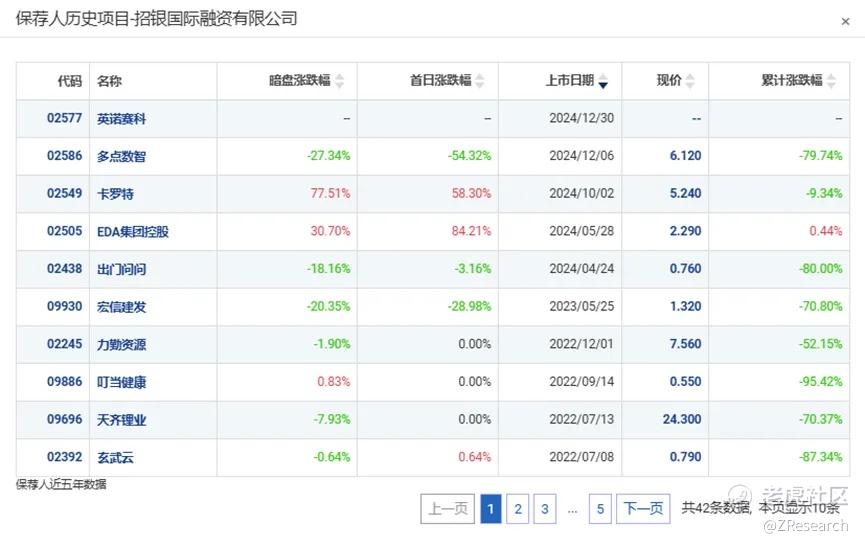Image resolution: width=865 pixels, height=546 pixels.
Task: Open stock code 09696 link
Action: coord(64,419)
